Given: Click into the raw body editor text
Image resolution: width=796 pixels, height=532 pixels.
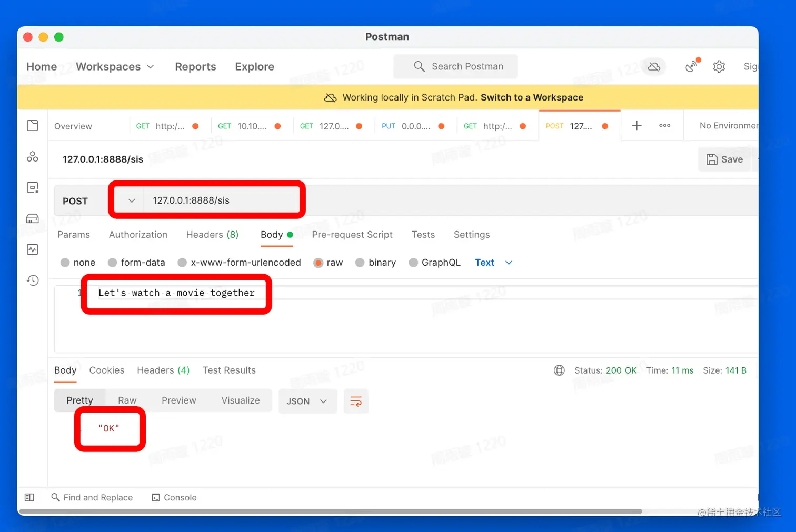Looking at the screenshot, I should click(176, 293).
